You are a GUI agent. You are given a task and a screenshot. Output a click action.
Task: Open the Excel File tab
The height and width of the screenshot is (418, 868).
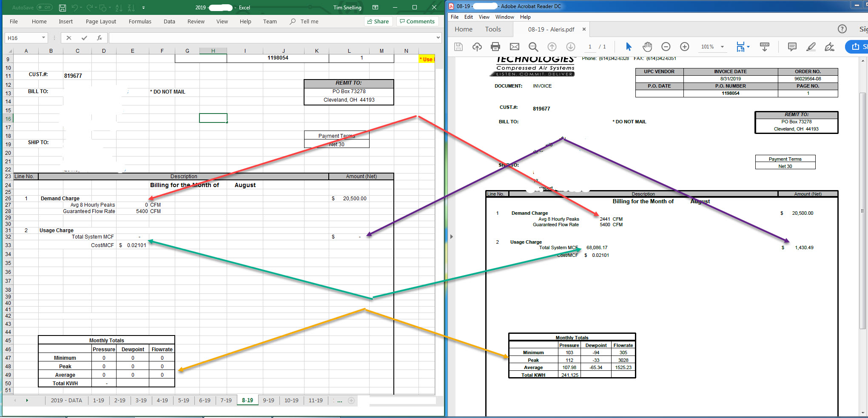coord(14,21)
